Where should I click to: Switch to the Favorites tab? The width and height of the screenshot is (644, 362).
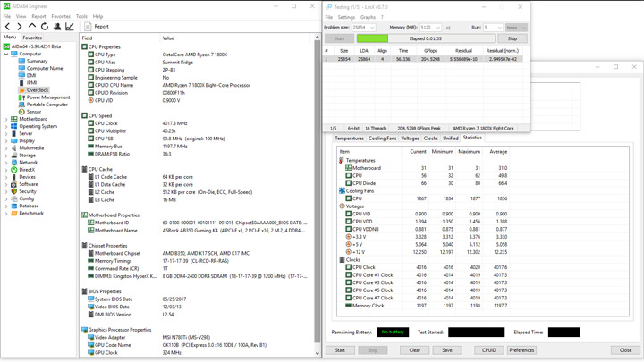32,38
